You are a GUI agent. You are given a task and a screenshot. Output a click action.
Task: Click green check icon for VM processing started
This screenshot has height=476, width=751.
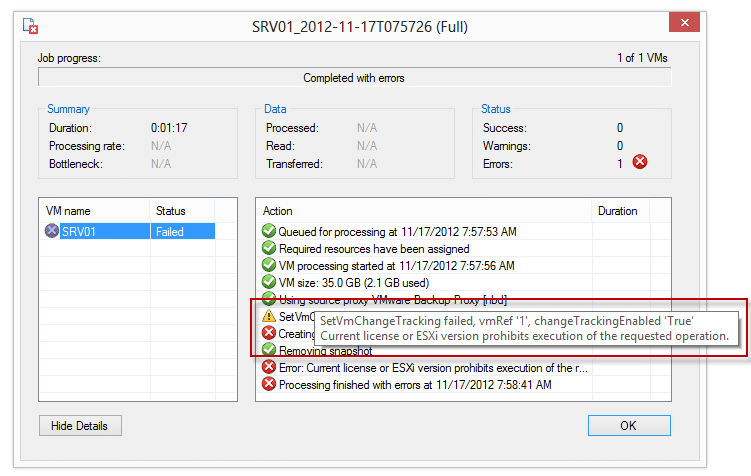point(268,265)
